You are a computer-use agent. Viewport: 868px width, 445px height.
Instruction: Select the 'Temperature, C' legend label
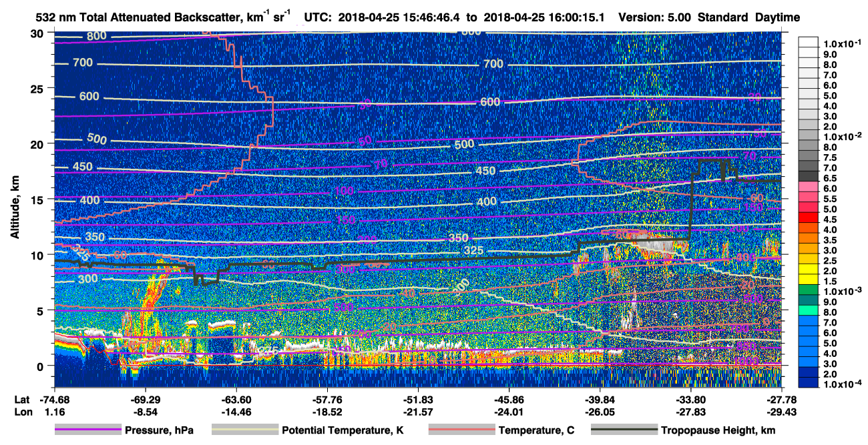click(536, 430)
